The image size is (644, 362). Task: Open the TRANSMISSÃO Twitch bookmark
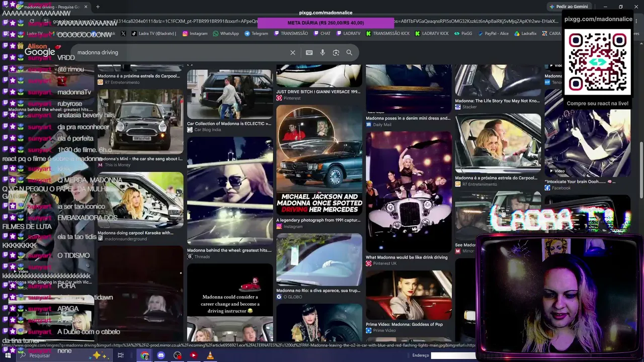291,34
